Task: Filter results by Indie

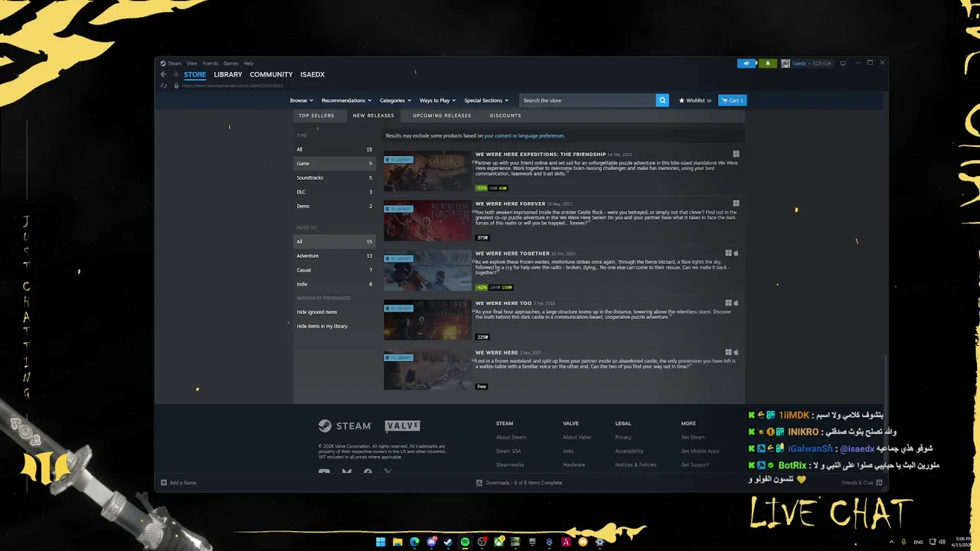Action: tap(335, 284)
